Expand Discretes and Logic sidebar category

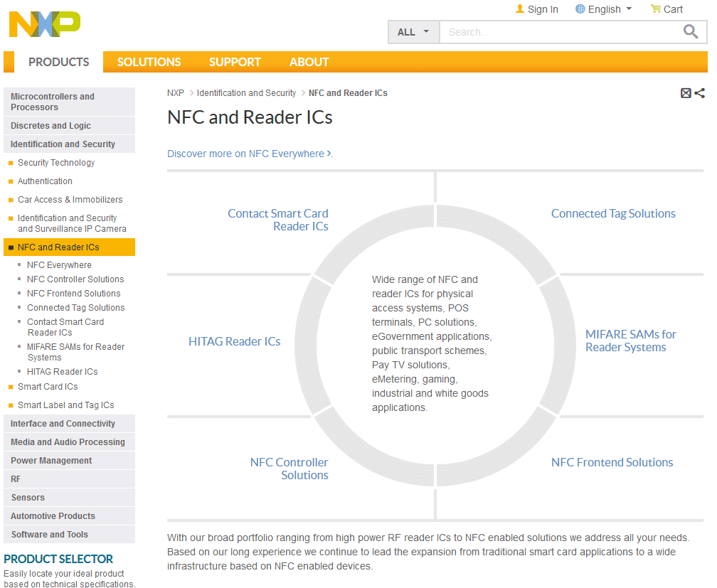click(70, 125)
